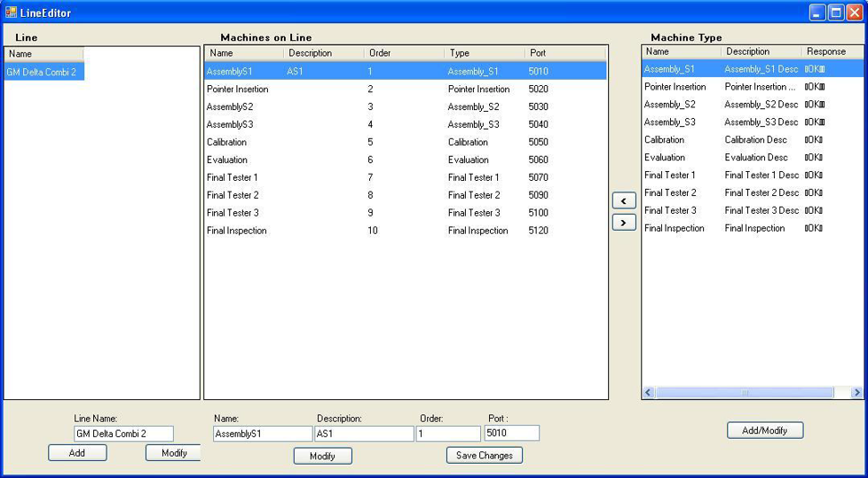Click the machine Description input field

pos(364,434)
